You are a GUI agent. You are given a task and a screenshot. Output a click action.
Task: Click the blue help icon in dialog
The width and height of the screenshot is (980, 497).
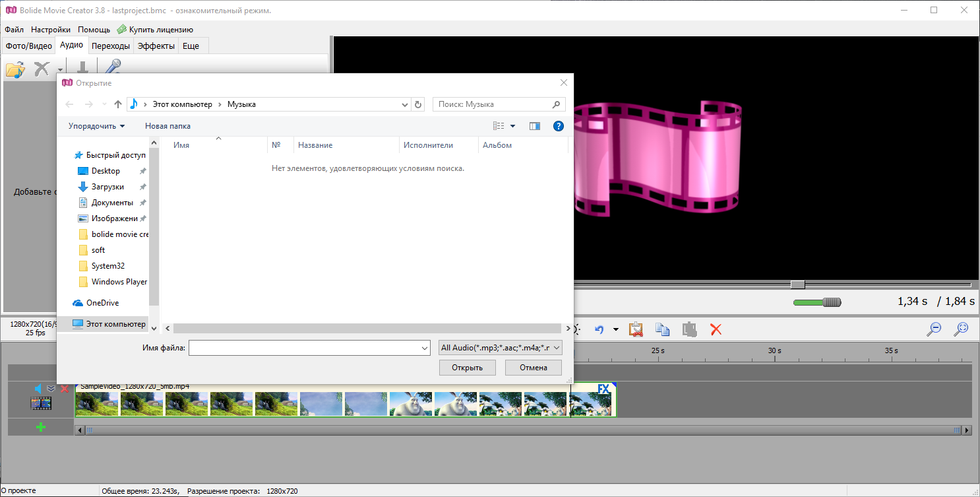point(558,126)
